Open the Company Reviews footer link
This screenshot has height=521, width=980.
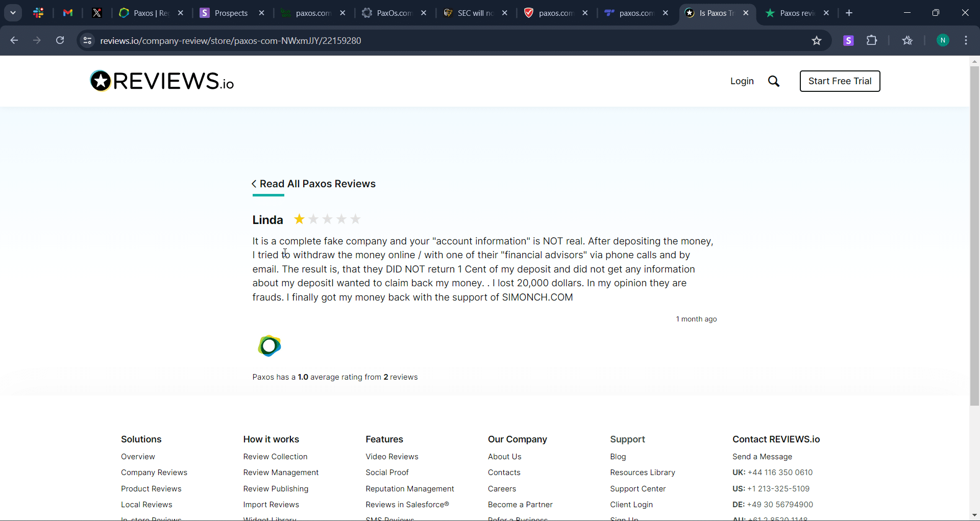[x=154, y=473]
